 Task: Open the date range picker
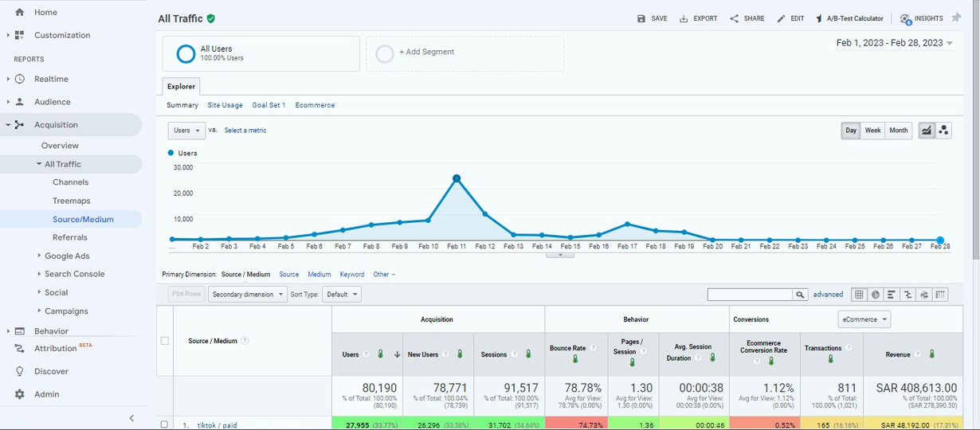click(895, 43)
